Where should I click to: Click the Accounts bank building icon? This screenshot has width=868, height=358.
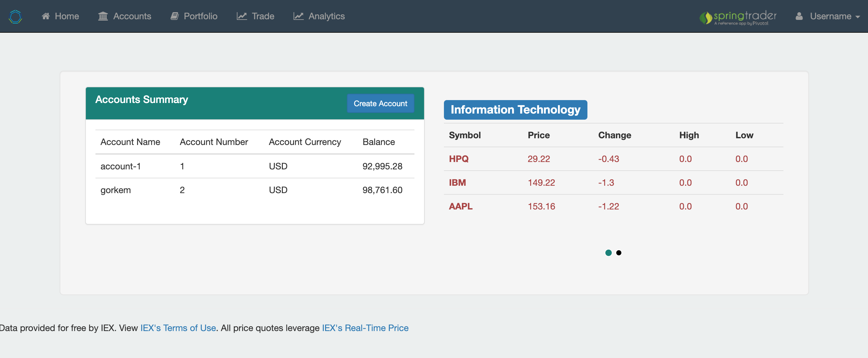[103, 16]
